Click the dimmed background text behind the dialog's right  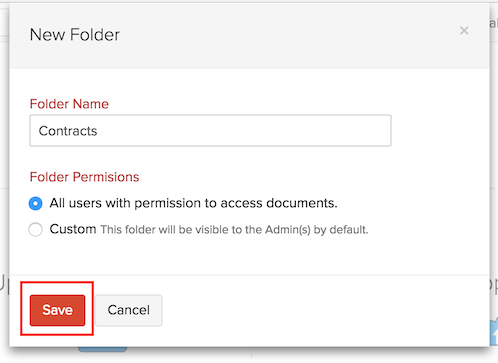click(x=494, y=24)
